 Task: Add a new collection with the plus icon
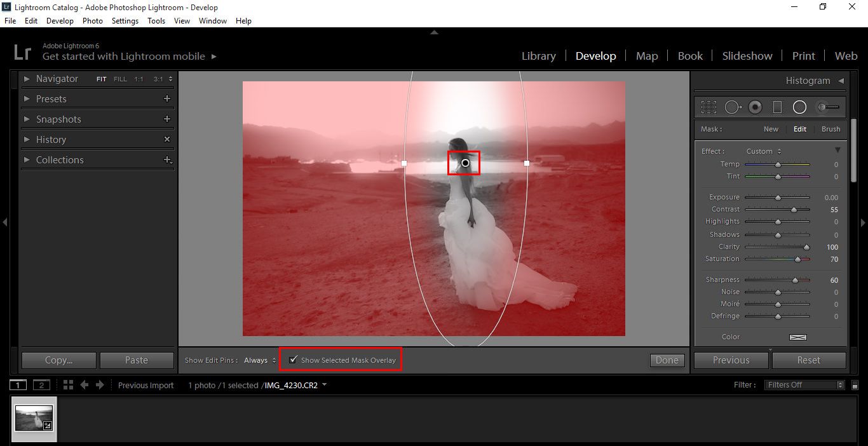coord(167,159)
